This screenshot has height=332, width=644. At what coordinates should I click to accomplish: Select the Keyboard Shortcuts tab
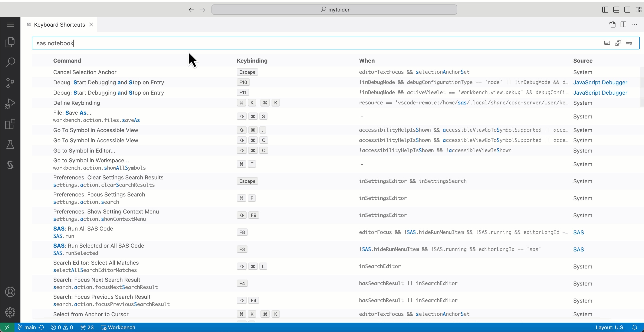59,25
